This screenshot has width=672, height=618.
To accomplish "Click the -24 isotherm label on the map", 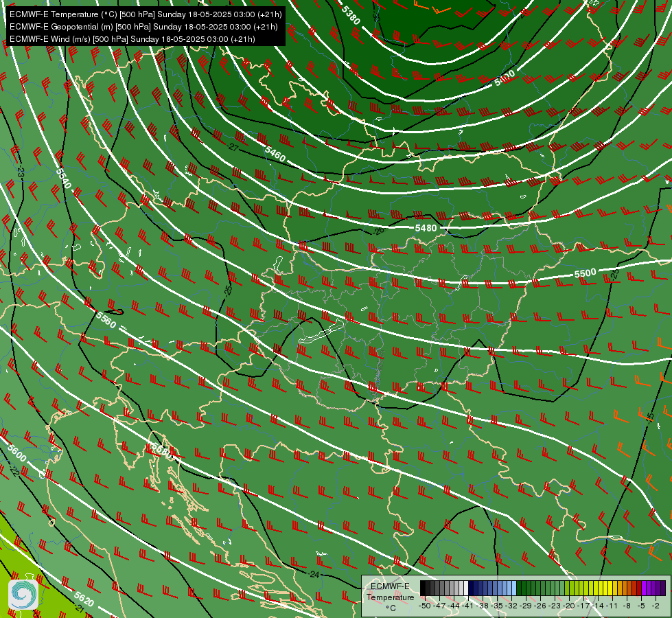I will 314,574.
